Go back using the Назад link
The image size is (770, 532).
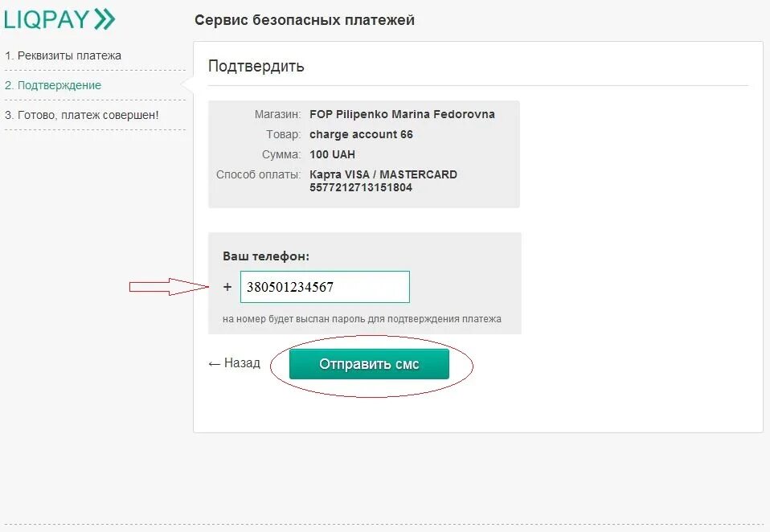tap(235, 363)
